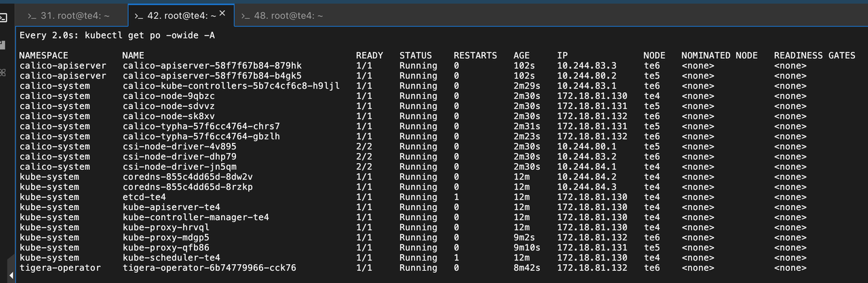Screen dimensions: 868x283
Task: Close the 42. root@te4 tab
Action: click(x=222, y=13)
